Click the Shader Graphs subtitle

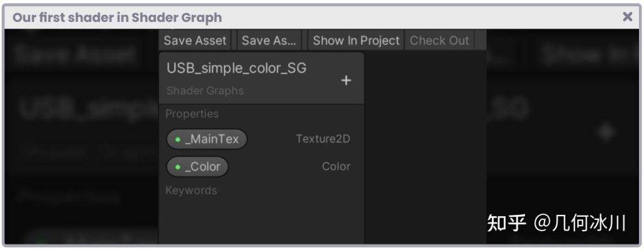pyautogui.click(x=205, y=90)
